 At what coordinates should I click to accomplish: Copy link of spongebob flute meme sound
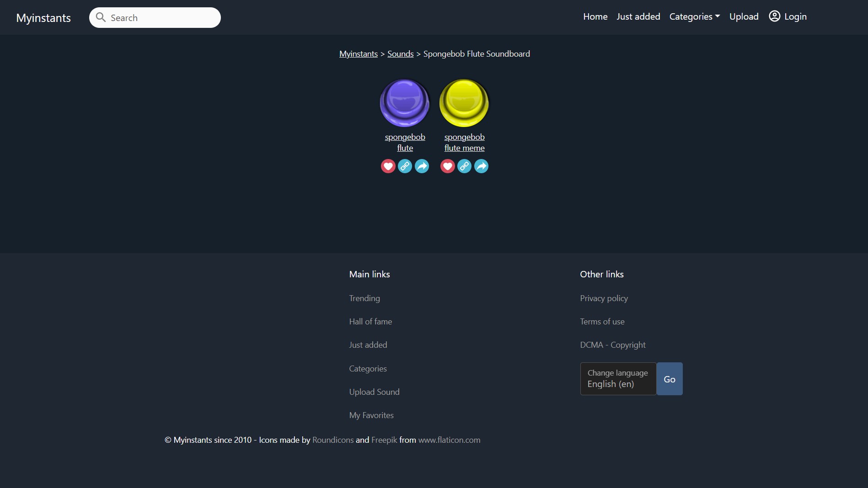point(464,166)
